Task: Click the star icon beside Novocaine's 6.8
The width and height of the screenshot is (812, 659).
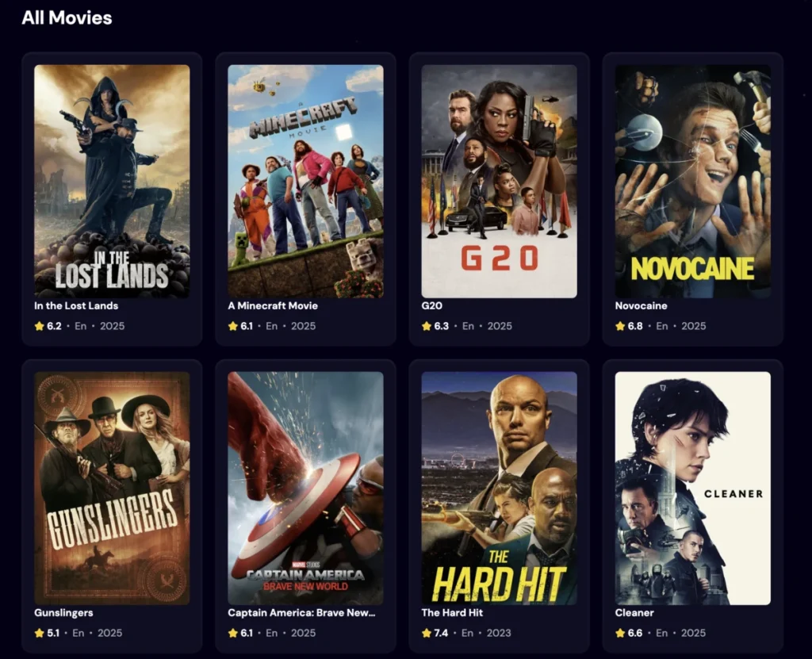Action: click(620, 326)
